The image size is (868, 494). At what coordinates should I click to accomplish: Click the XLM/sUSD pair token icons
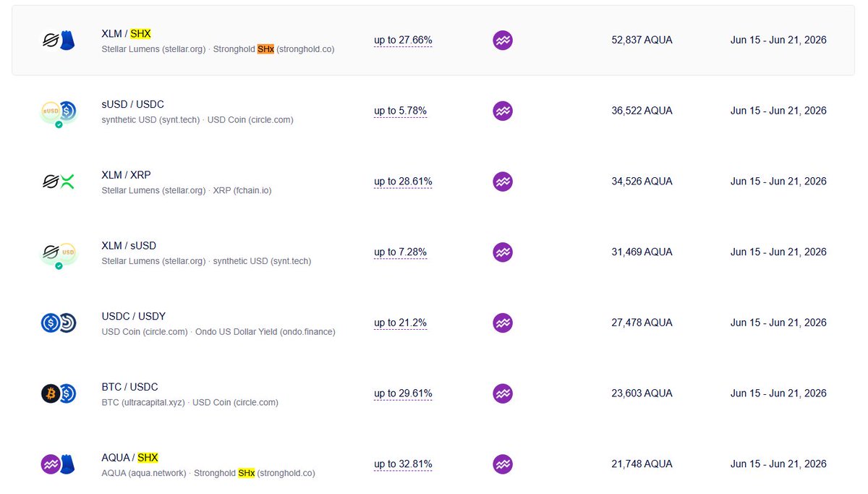[x=58, y=255]
